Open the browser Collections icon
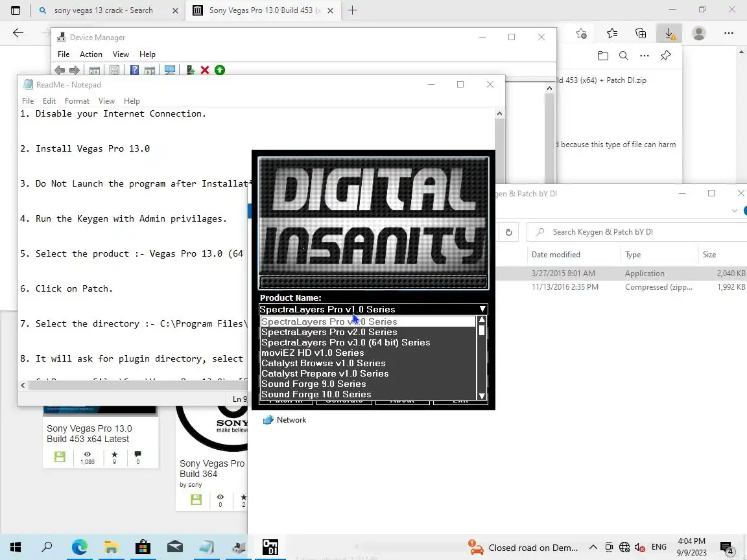 pos(641,33)
